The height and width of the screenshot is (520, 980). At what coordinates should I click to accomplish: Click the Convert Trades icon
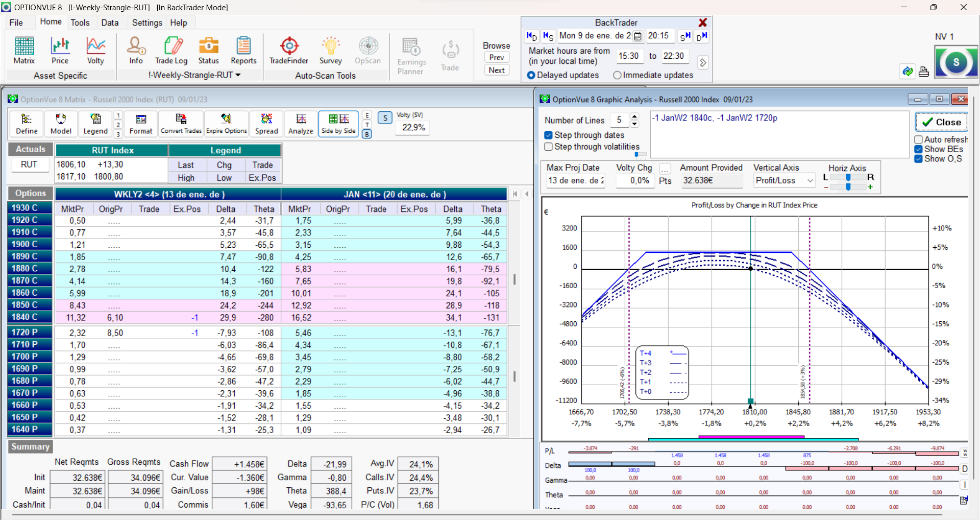click(181, 124)
